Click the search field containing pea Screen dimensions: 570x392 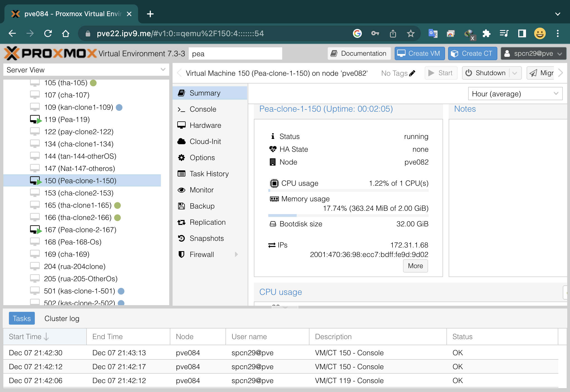235,53
